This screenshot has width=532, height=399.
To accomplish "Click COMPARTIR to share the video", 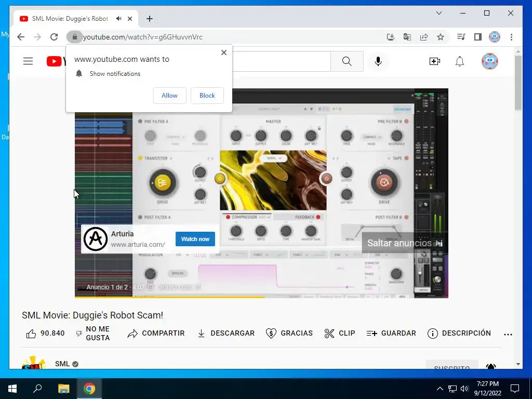I will pos(156,334).
